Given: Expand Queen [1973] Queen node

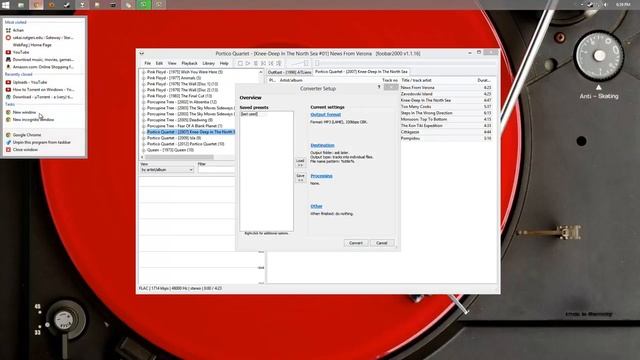Looking at the screenshot, I should point(144,150).
